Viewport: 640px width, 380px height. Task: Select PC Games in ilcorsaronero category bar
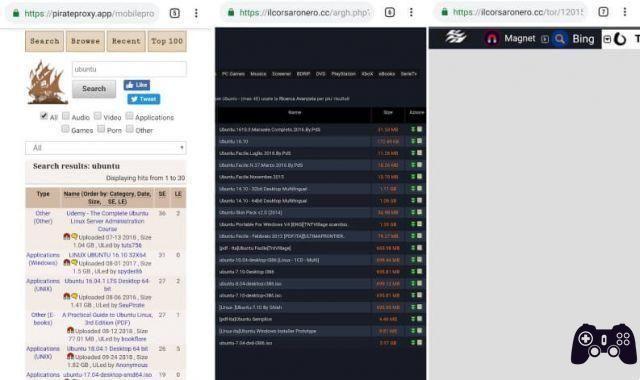233,74
